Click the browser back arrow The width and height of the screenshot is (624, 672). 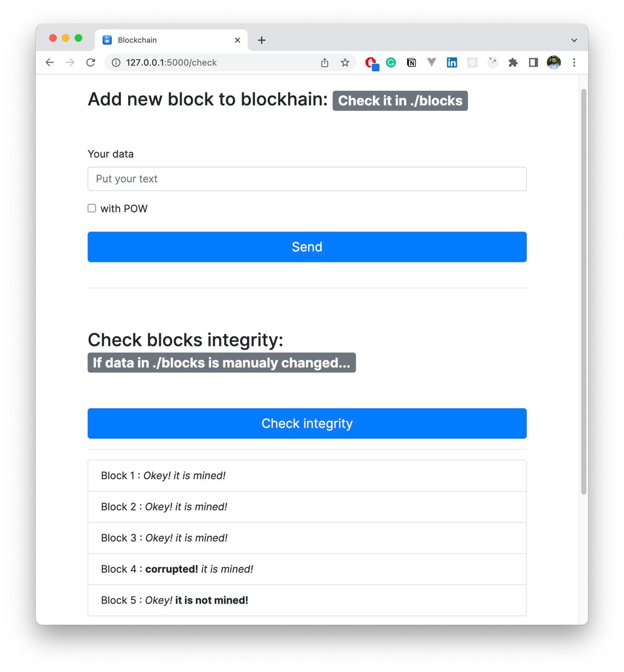tap(50, 62)
